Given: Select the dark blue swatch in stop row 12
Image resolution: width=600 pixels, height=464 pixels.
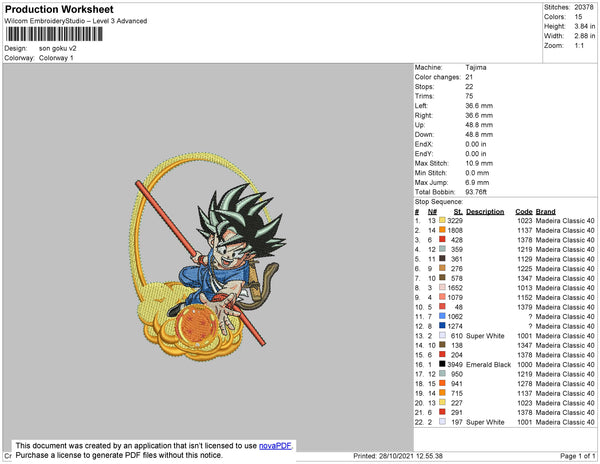Looking at the screenshot, I should click(x=442, y=326).
